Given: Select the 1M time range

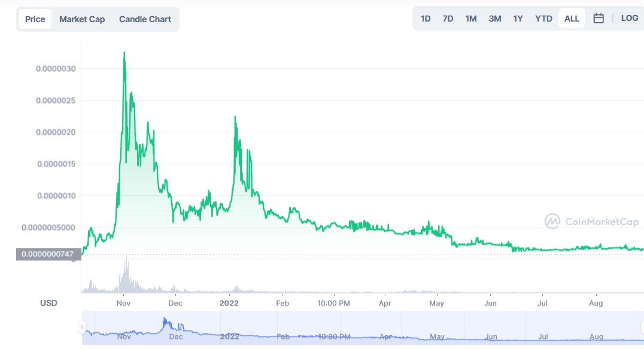Looking at the screenshot, I should pyautogui.click(x=471, y=18).
